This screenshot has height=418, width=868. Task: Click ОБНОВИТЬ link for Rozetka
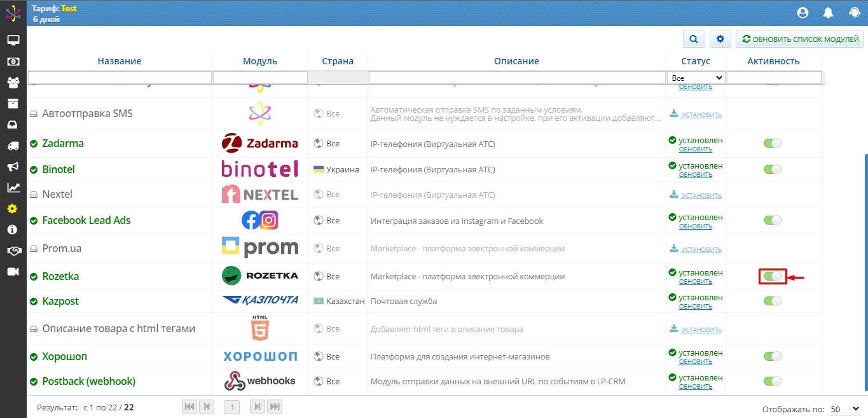click(x=696, y=281)
